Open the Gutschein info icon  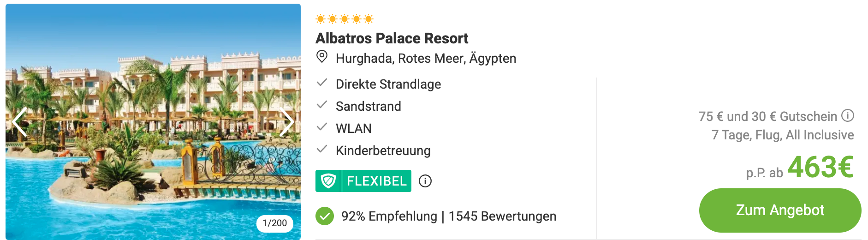(x=848, y=115)
